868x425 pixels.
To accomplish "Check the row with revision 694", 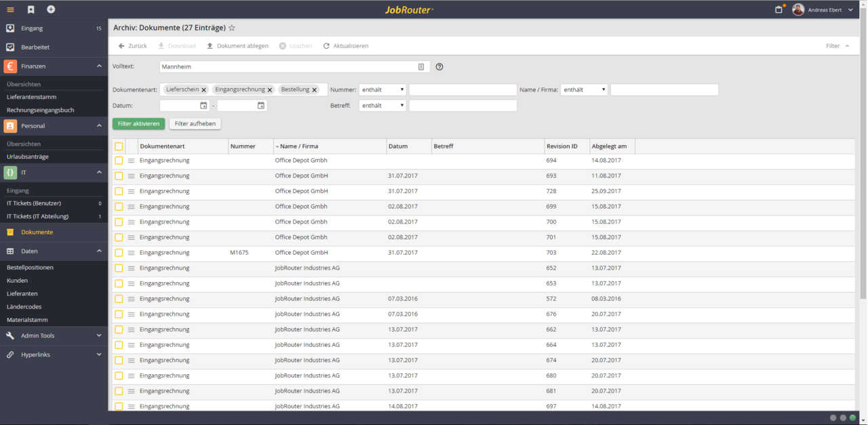I will point(119,161).
